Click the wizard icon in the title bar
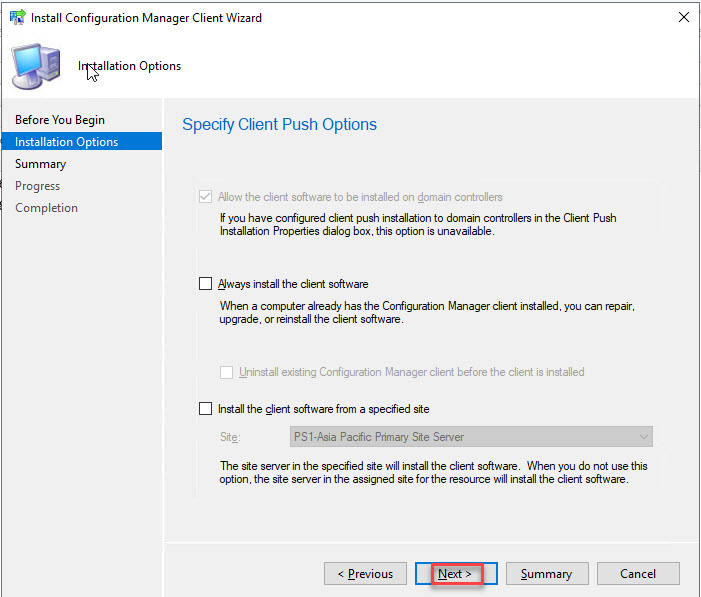The width and height of the screenshot is (701, 597). pos(17,17)
